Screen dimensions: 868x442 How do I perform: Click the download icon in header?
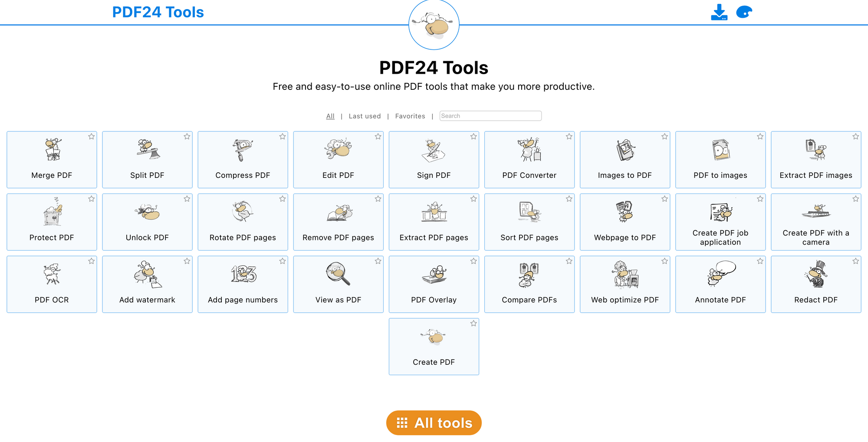coord(719,12)
